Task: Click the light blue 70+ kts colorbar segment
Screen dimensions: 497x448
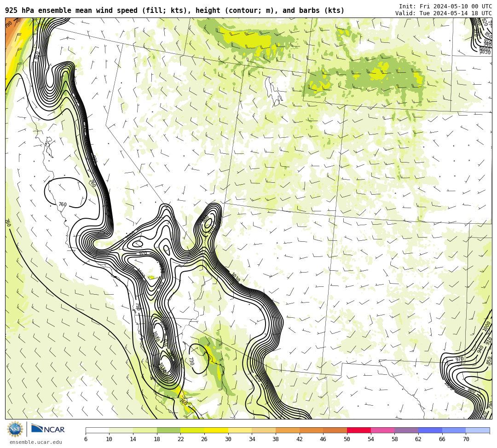Action: click(x=478, y=430)
